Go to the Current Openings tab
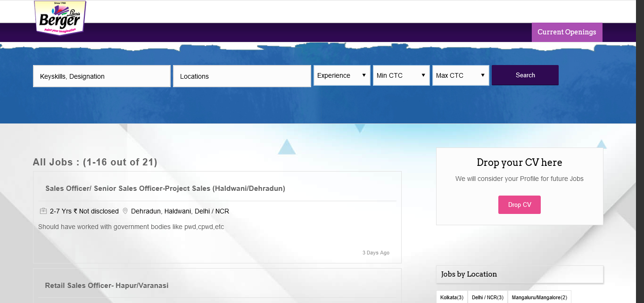 567,32
